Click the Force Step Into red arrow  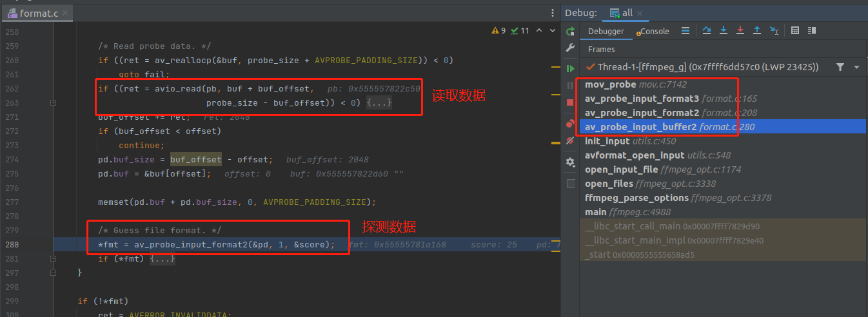[x=740, y=31]
